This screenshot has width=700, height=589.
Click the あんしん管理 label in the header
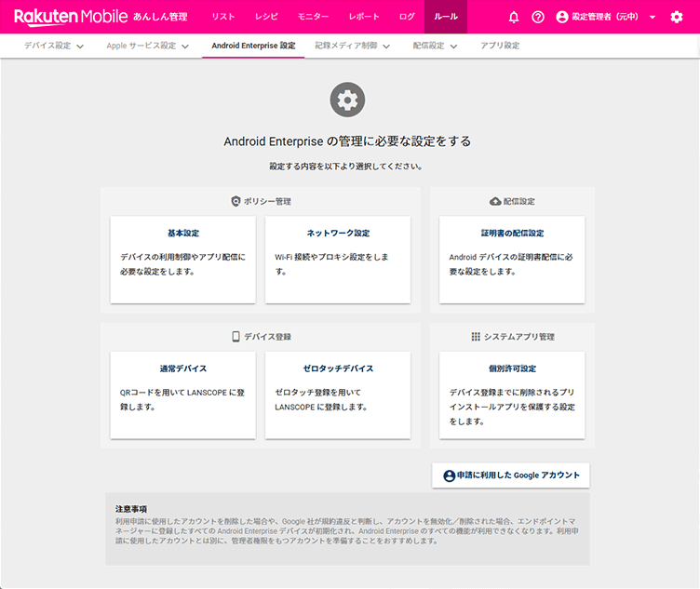160,17
